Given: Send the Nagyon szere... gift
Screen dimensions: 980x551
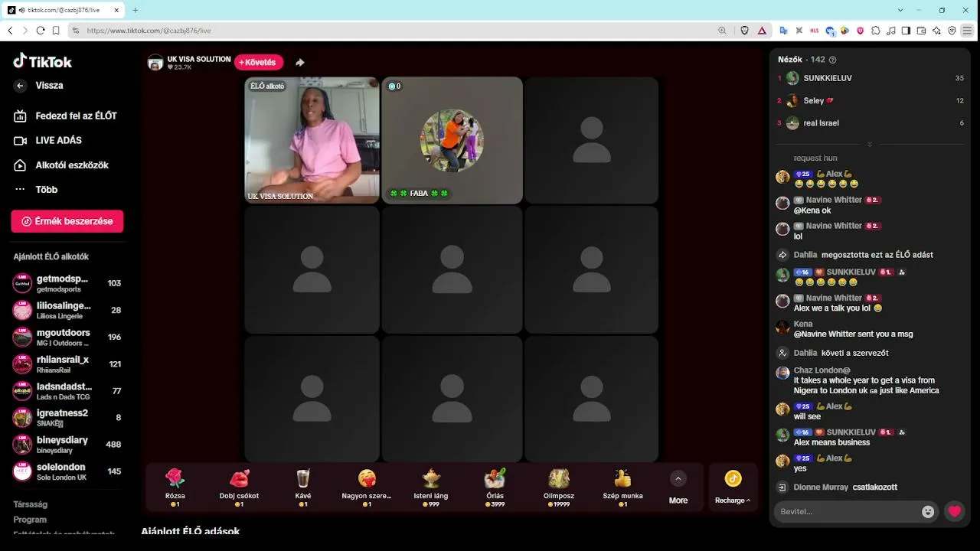Looking at the screenshot, I should [x=367, y=487].
